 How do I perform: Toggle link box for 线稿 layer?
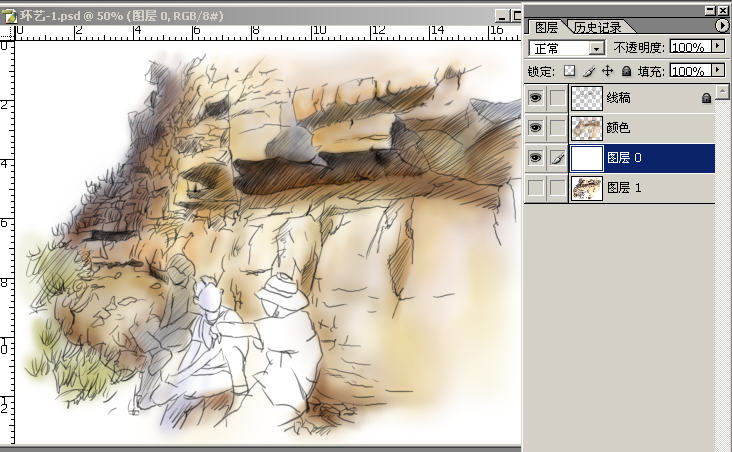(x=557, y=98)
